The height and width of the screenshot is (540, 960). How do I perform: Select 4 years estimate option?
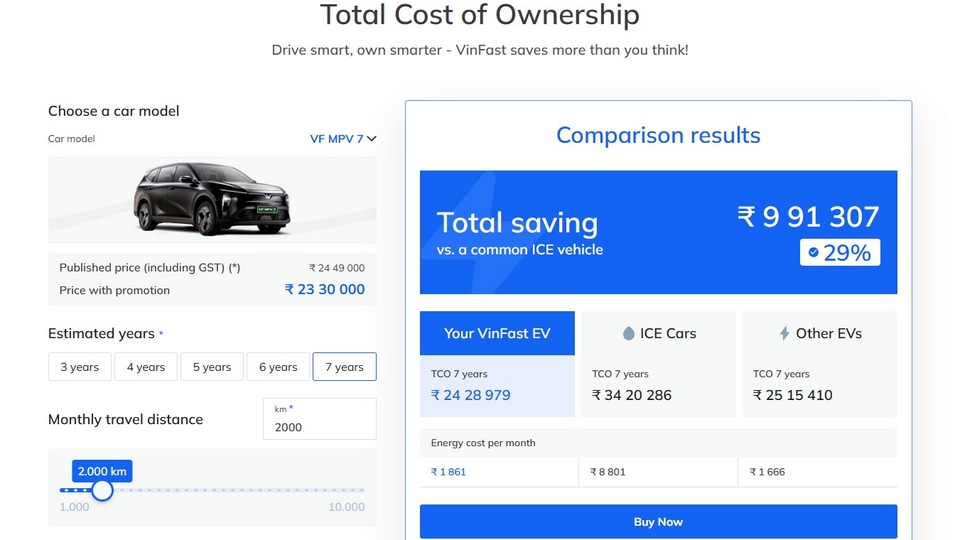point(146,367)
